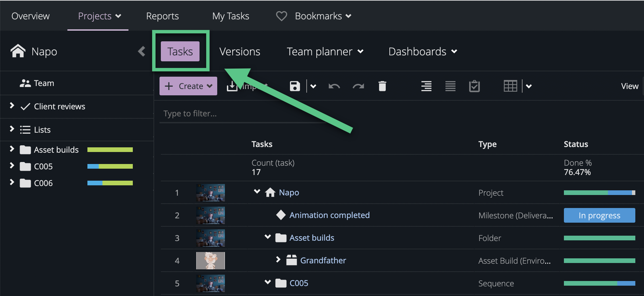Open My Tasks tab
The width and height of the screenshot is (644, 296).
[x=231, y=16]
